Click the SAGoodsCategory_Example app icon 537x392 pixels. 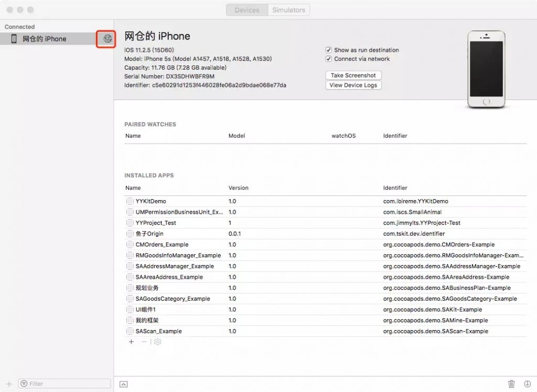coord(130,299)
